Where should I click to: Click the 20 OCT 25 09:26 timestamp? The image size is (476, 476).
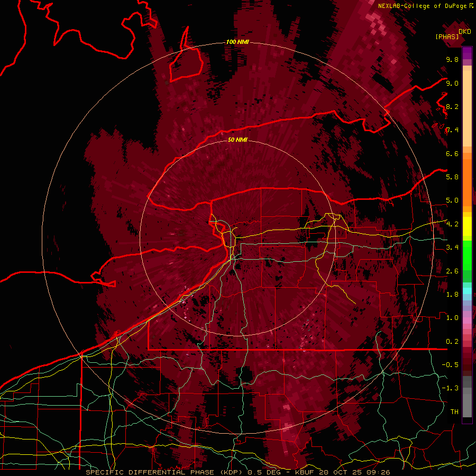(354, 472)
